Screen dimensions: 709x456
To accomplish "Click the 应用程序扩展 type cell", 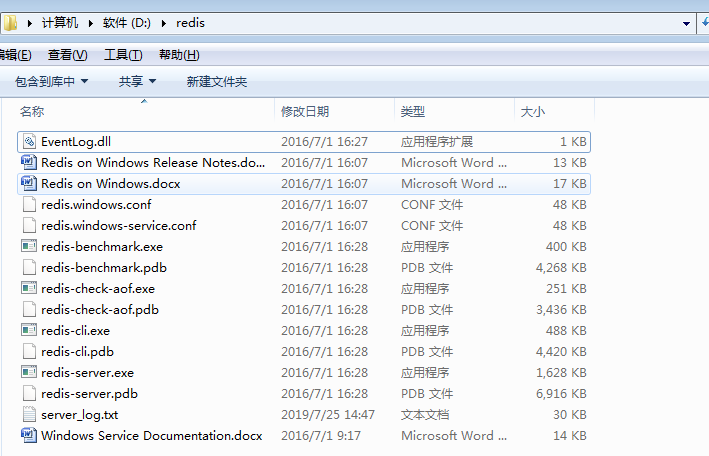I will coord(437,142).
